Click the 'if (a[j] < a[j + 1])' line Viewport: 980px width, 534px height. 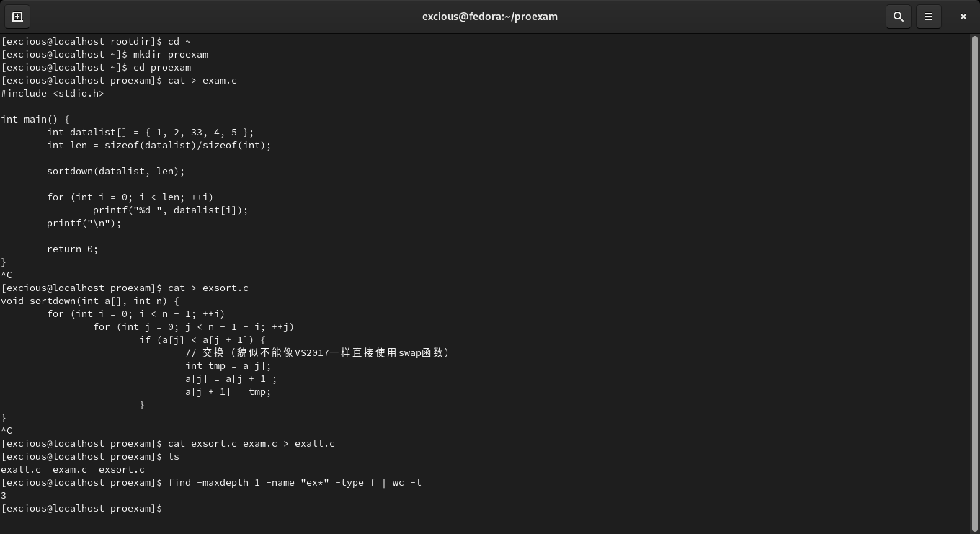pyautogui.click(x=202, y=340)
